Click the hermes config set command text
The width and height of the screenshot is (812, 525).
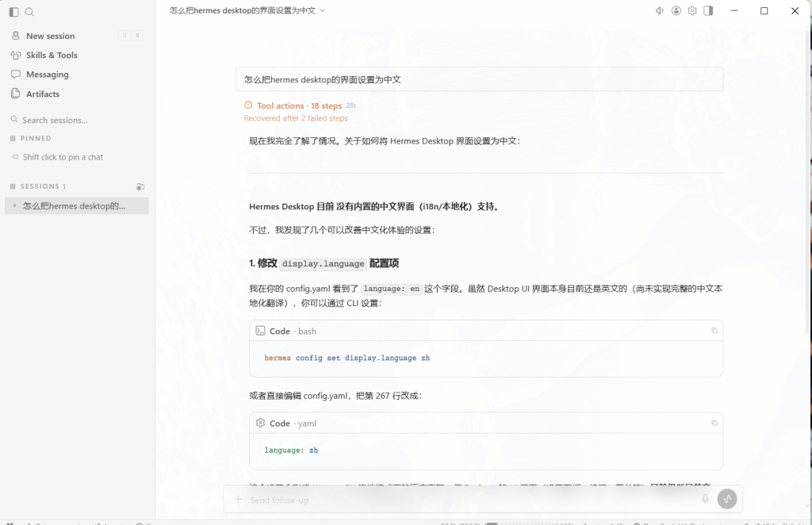(x=347, y=358)
